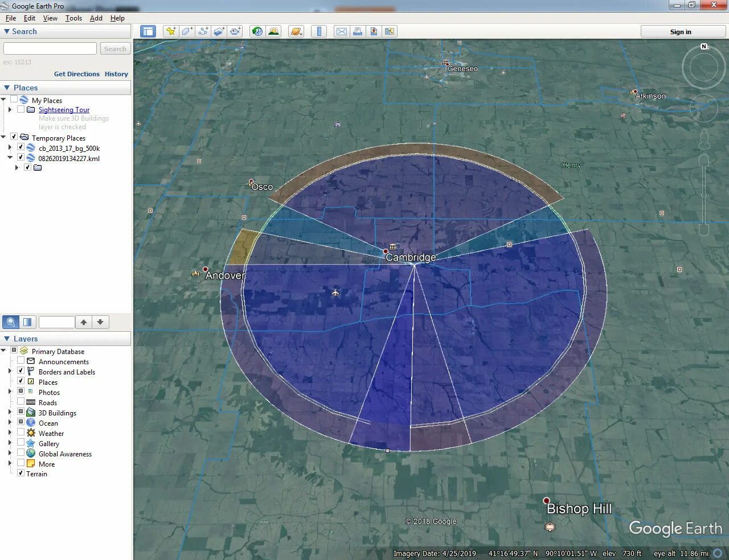Open the Tools menu
729x560 pixels.
click(x=73, y=18)
